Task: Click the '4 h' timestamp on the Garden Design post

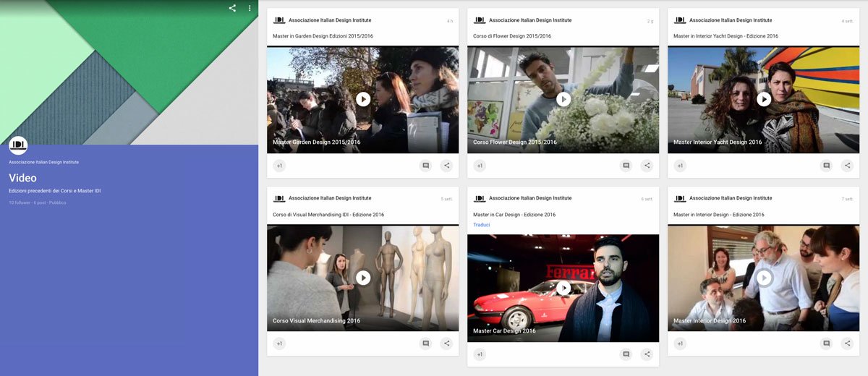Action: [x=450, y=21]
